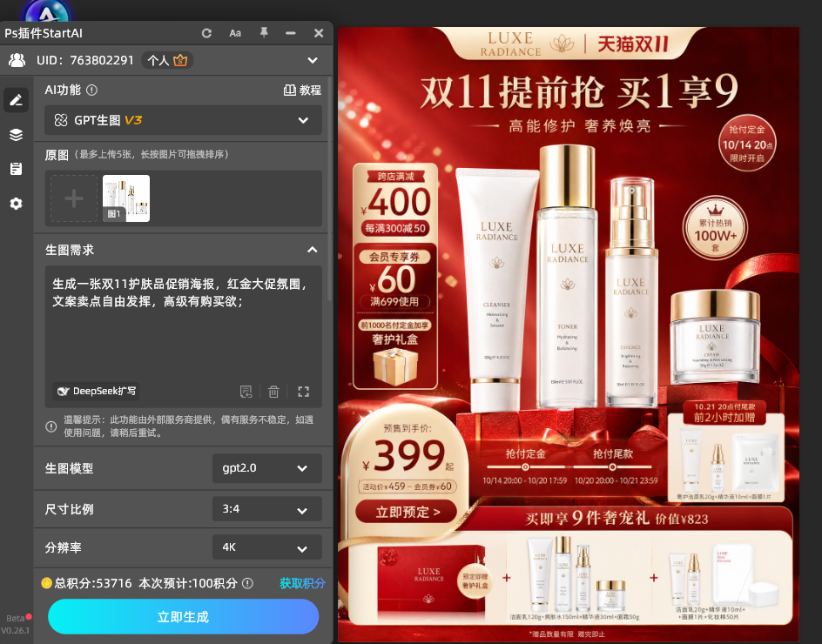Click the 个人 membership crown badge
The height and width of the screenshot is (644, 822).
tap(167, 60)
